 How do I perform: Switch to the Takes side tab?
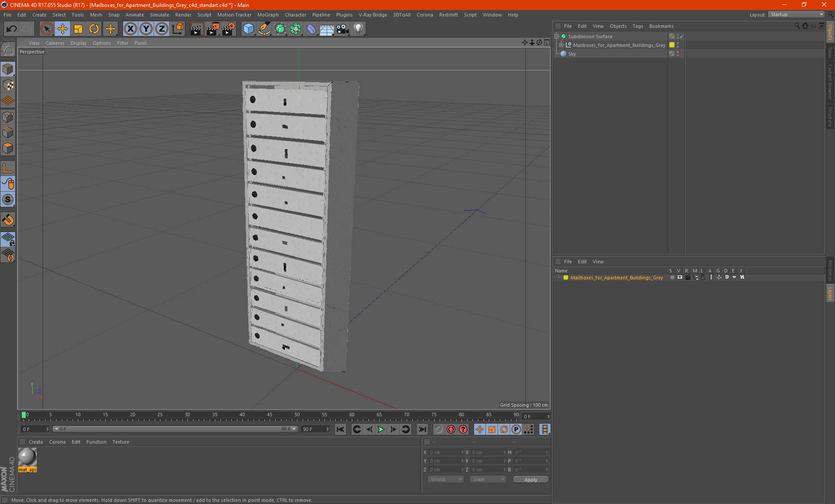point(830,53)
